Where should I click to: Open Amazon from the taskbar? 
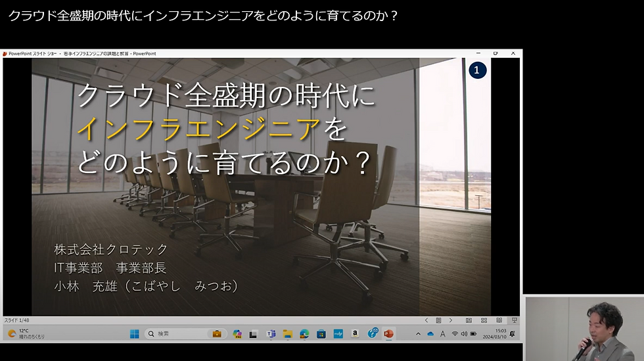click(355, 334)
